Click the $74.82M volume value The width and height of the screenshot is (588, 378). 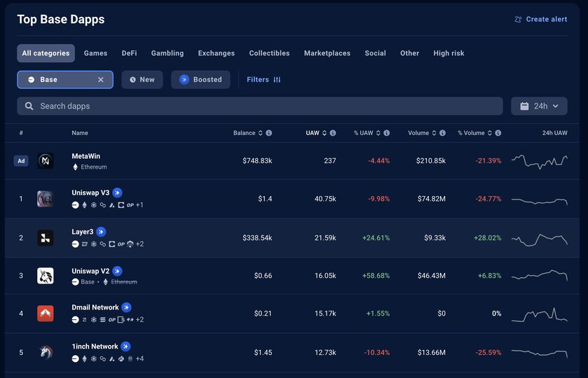431,199
